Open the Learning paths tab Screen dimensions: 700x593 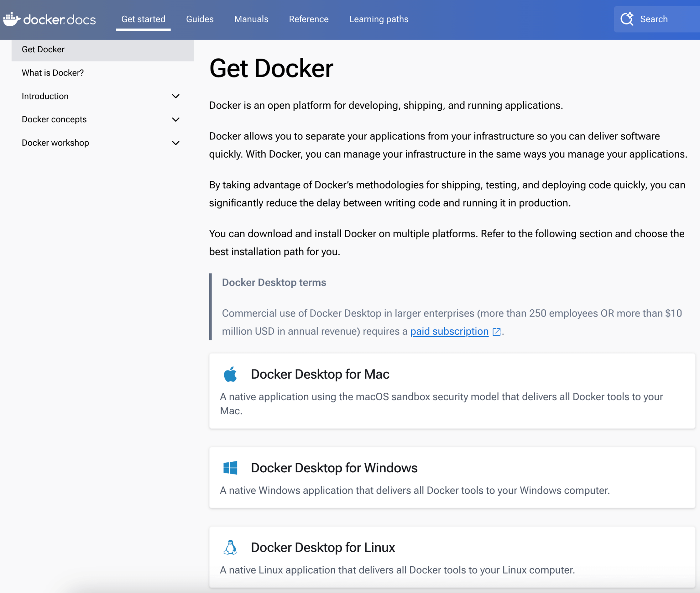click(x=379, y=19)
